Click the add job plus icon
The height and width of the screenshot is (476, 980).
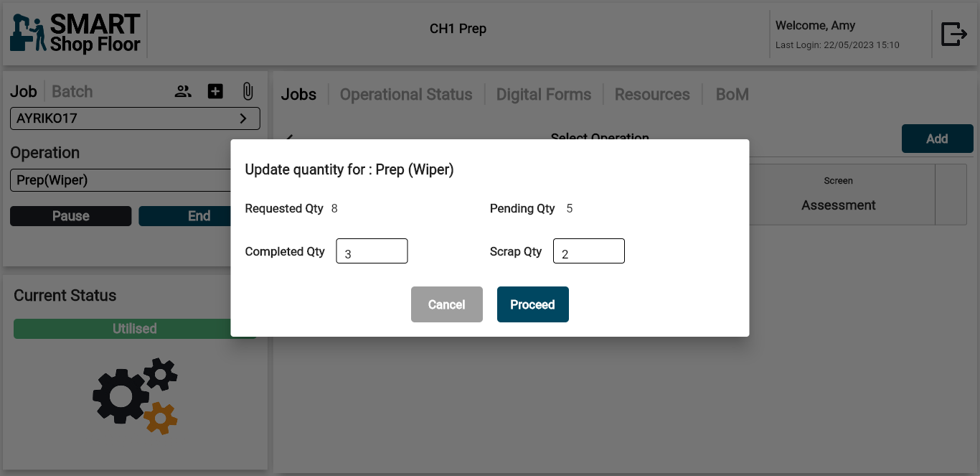coord(215,91)
